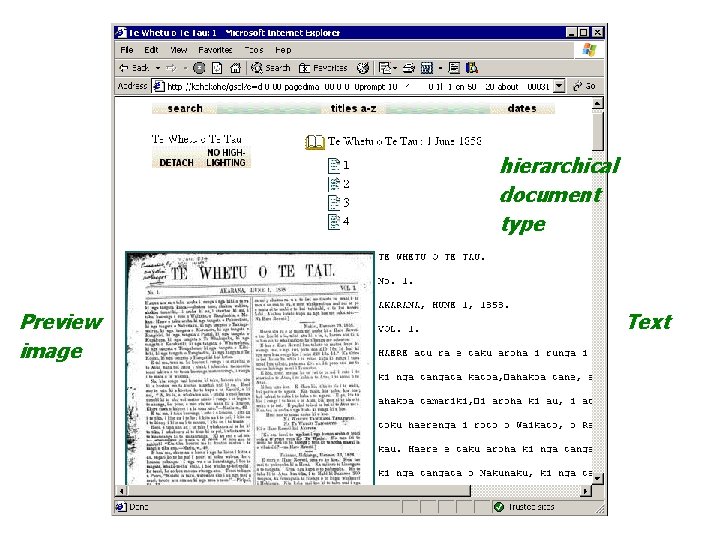Click the NO HIGHLIGHTING button
Image resolution: width=720 pixels, height=540 pixels.
(226, 158)
